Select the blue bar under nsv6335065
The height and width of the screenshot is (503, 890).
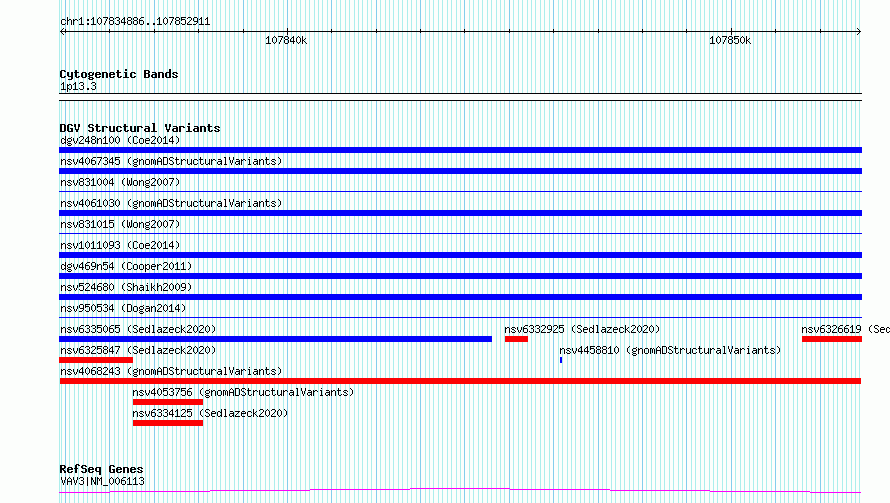[x=275, y=339]
